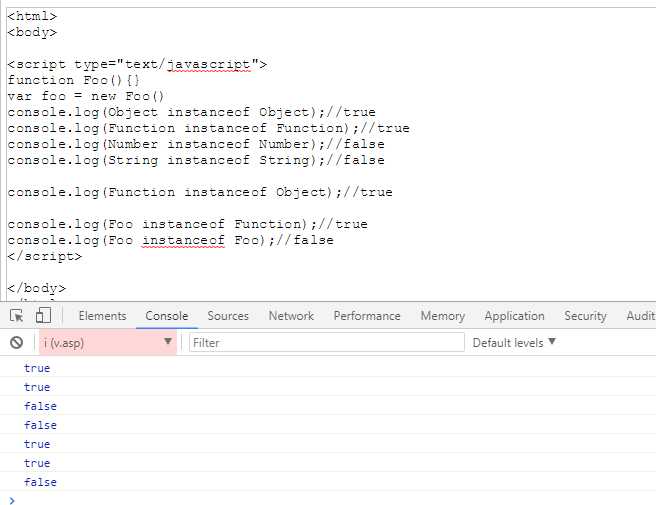Image resolution: width=656 pixels, height=505 pixels.
Task: Open the Elements tab
Action: [x=102, y=316]
